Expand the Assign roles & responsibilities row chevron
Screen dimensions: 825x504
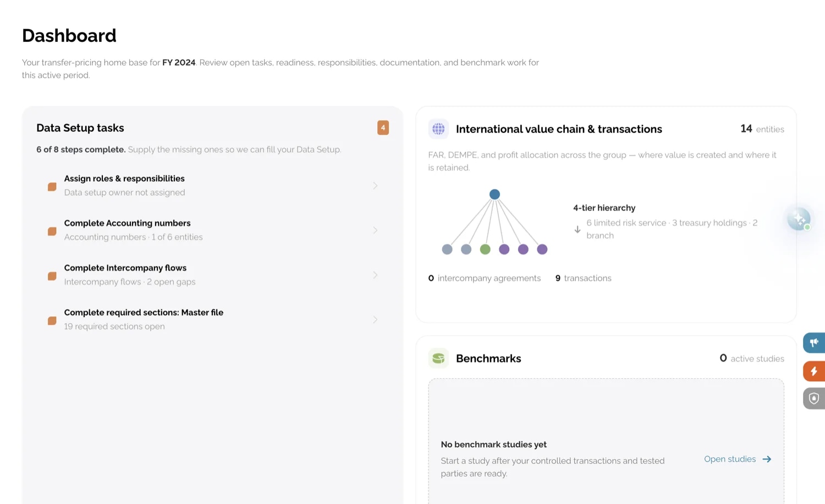[375, 186]
